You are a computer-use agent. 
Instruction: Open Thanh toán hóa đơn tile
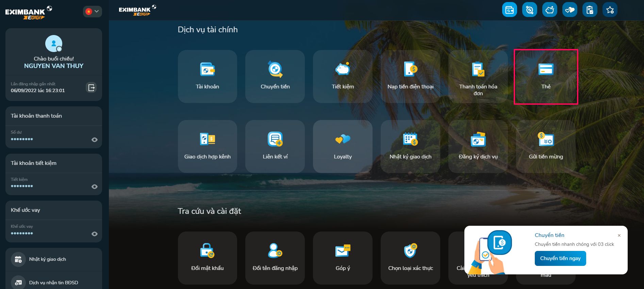pyautogui.click(x=478, y=76)
